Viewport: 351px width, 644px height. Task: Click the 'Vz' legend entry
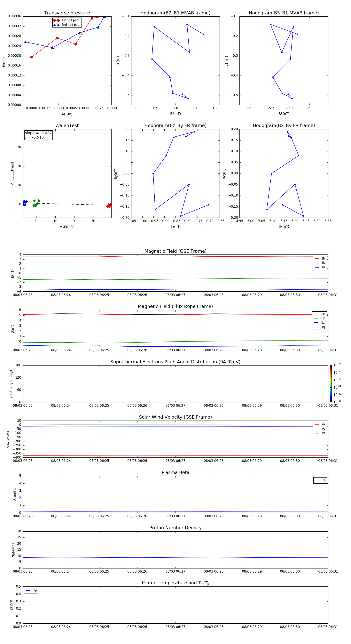pos(320,433)
